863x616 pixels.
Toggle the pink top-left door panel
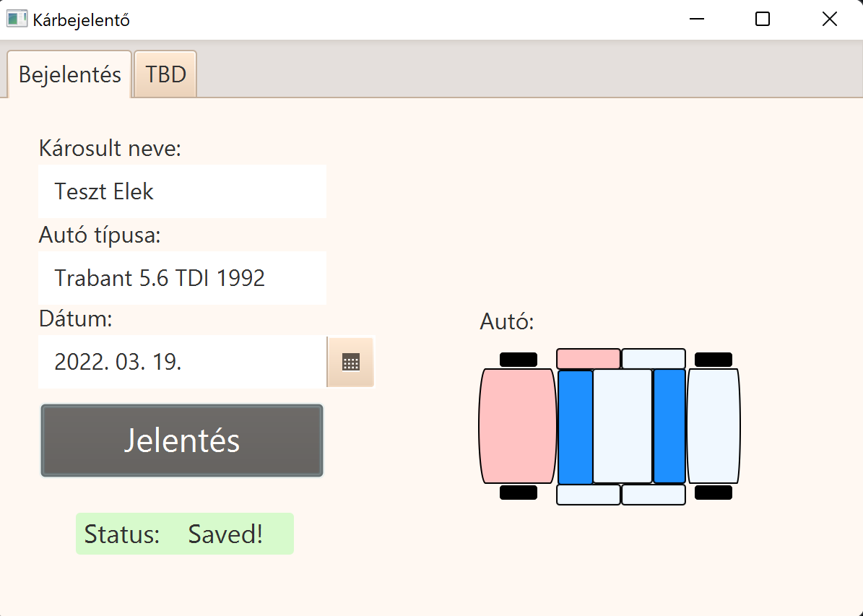[589, 358]
